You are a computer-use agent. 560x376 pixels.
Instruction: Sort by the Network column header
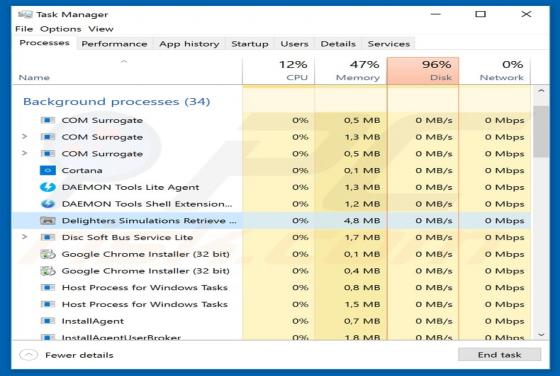(495, 71)
